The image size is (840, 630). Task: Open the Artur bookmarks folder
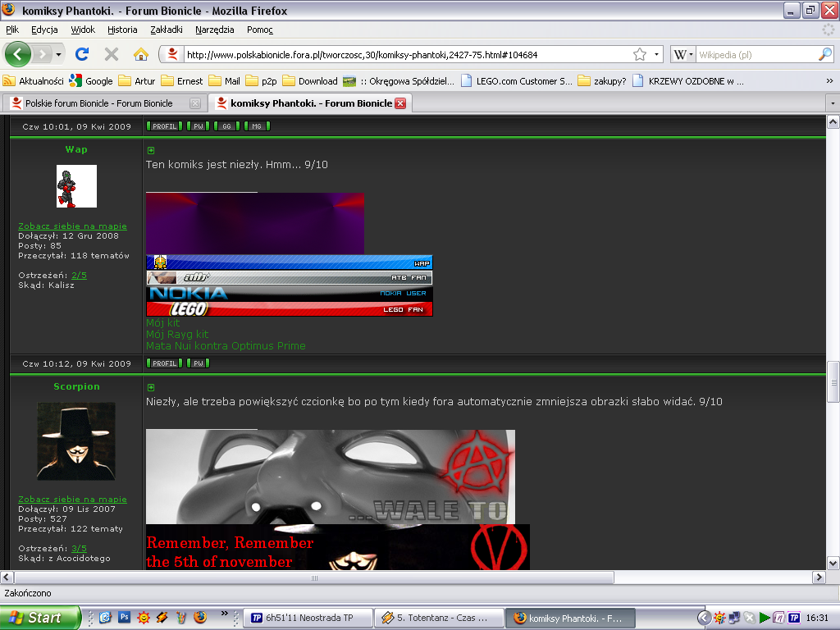coord(137,81)
